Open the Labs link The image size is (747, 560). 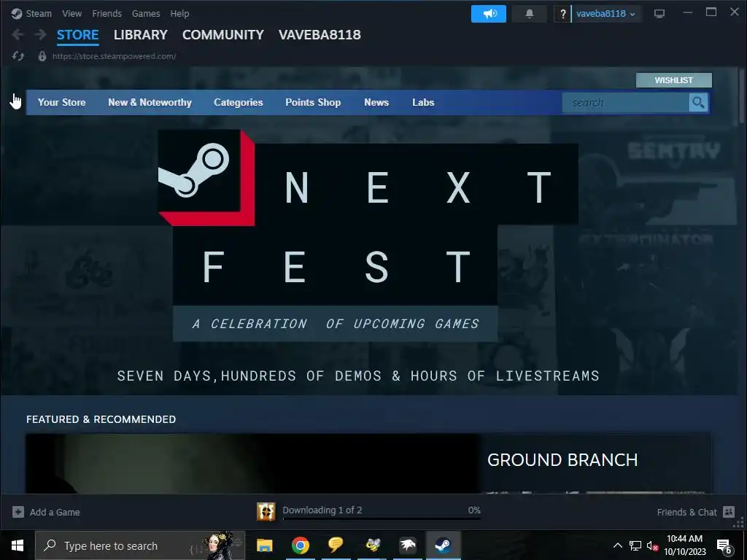tap(423, 102)
